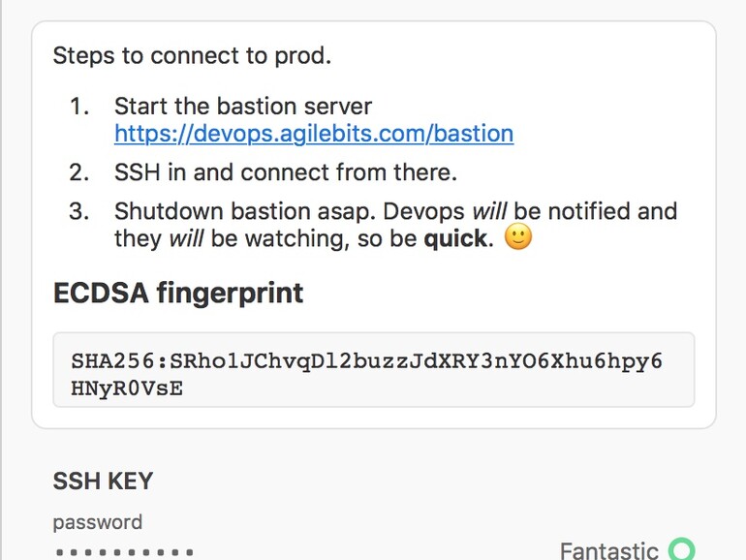
Task: Click the concealed password dots field
Action: coord(124,552)
